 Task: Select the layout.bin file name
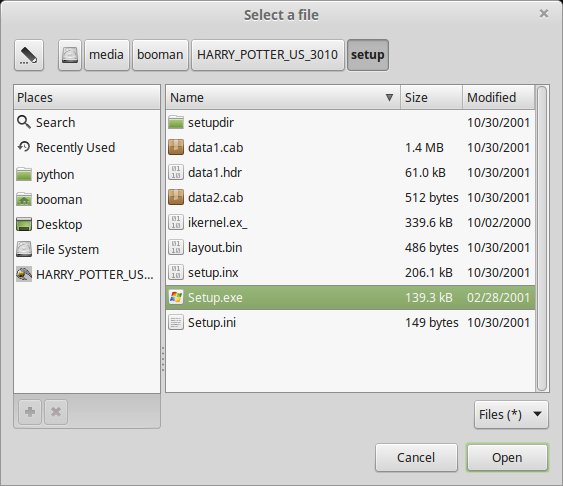point(215,248)
